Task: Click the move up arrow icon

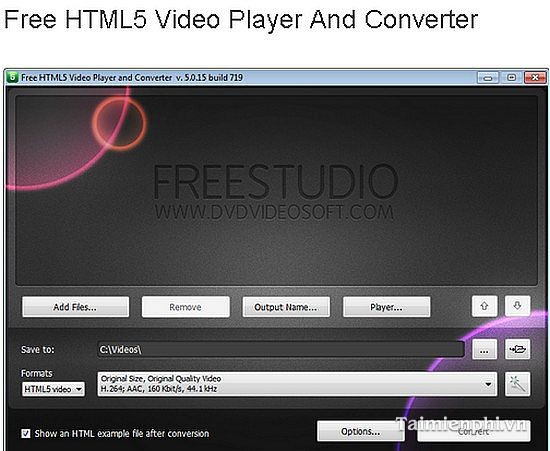Action: pos(484,306)
